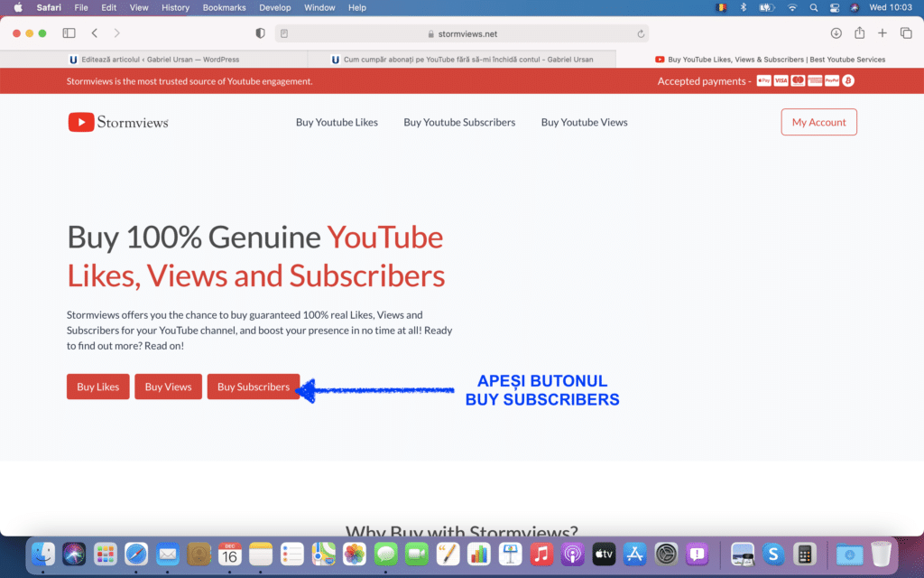Open Launchpad in the Dock
Viewport: 924px width, 578px height.
(106, 554)
